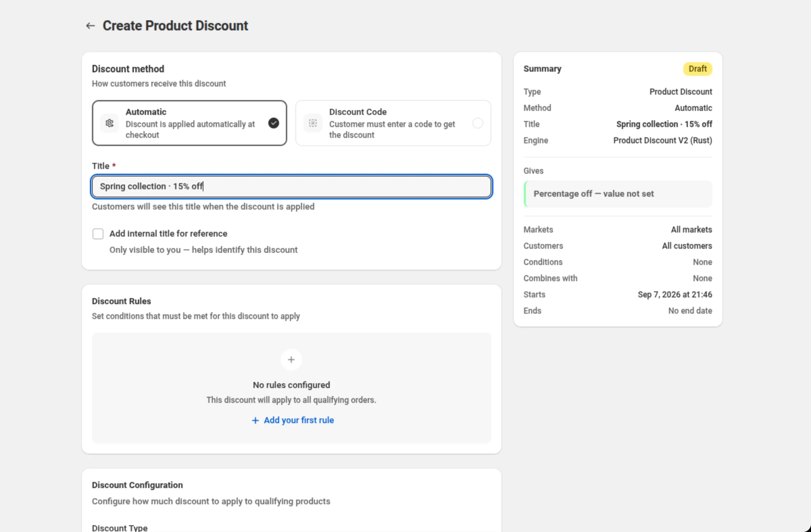Click Add your first rule link
811x532 pixels.
293,420
